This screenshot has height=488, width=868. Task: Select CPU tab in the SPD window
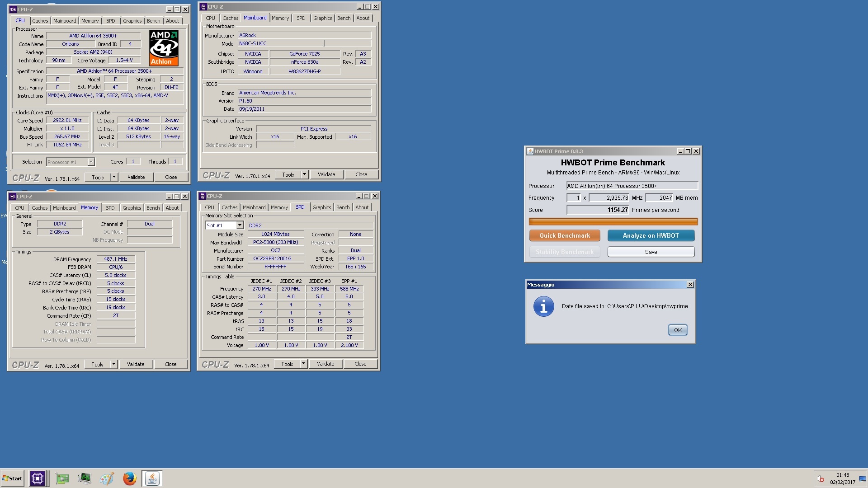coord(209,207)
